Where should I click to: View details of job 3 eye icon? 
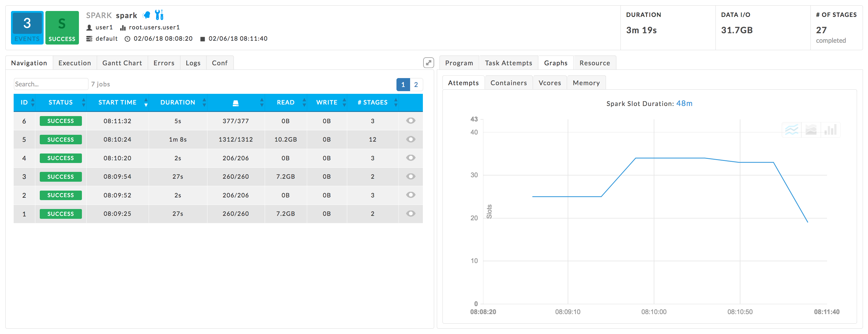pyautogui.click(x=410, y=176)
